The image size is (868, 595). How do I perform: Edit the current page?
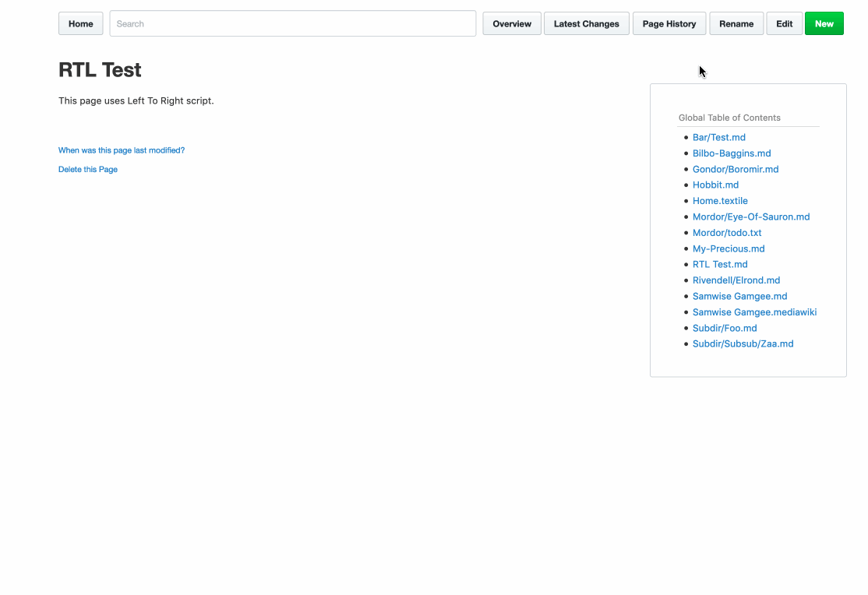784,23
